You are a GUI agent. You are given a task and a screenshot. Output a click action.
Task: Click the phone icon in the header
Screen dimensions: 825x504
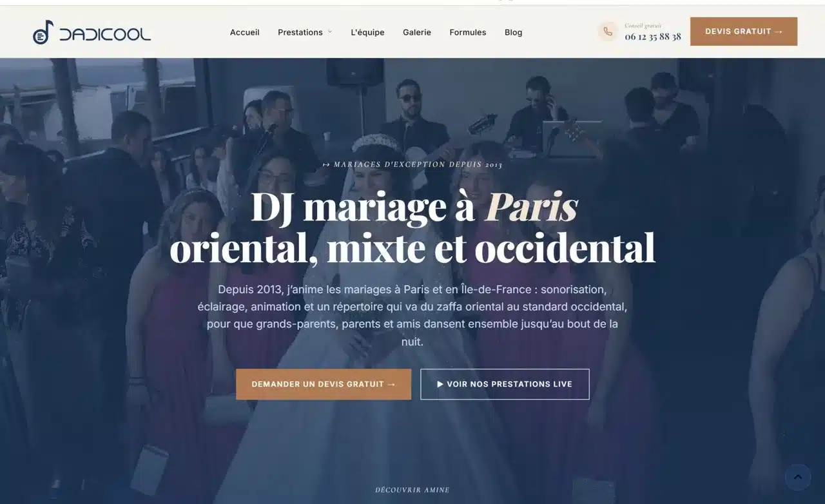click(607, 32)
